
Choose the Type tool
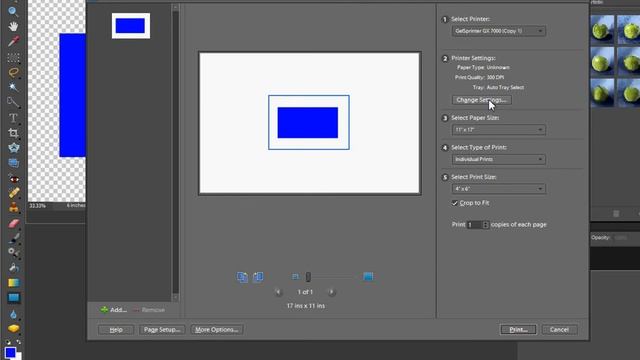pos(13,118)
